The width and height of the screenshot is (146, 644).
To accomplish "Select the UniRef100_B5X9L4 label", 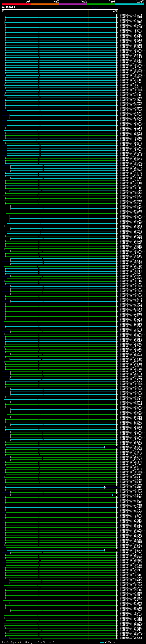I will tap(131, 40).
